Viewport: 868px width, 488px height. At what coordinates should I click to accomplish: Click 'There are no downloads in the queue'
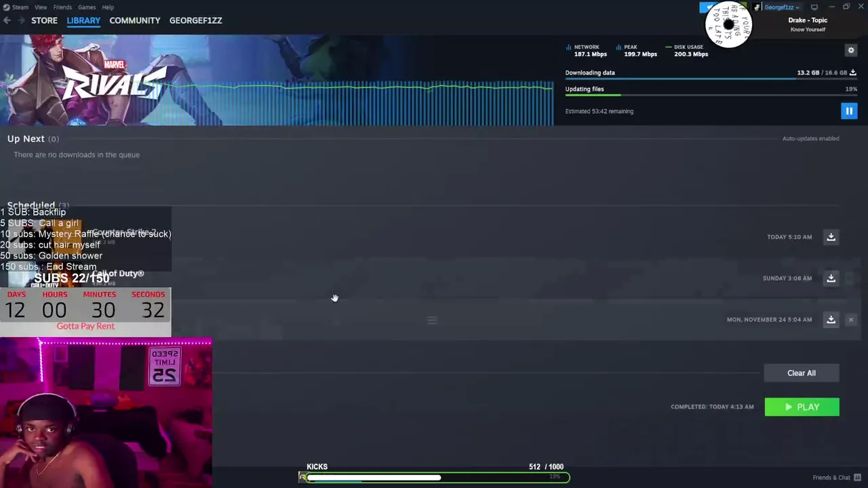(x=77, y=155)
